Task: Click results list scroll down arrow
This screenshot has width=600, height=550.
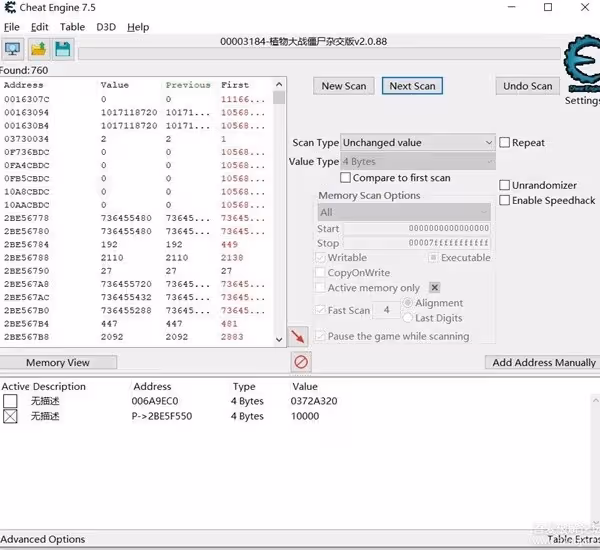Action: point(279,339)
